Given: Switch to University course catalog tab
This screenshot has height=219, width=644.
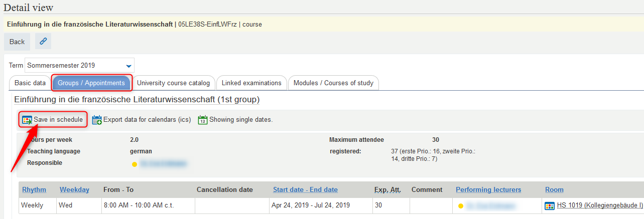Looking at the screenshot, I should click(x=173, y=83).
